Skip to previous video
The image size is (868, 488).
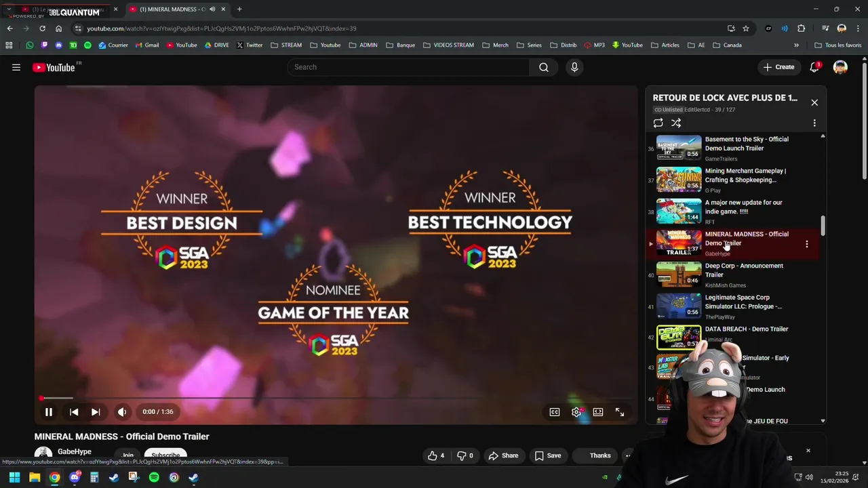coord(74,411)
